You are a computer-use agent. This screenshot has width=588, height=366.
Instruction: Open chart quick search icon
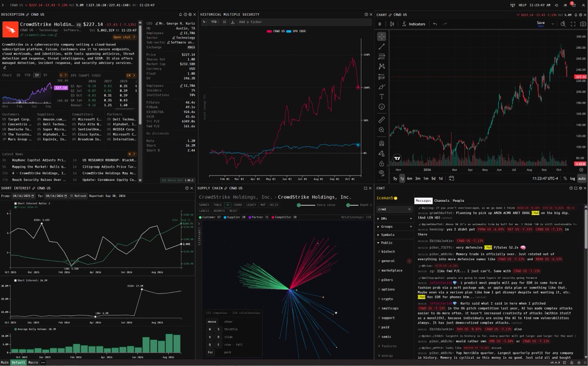(x=563, y=24)
